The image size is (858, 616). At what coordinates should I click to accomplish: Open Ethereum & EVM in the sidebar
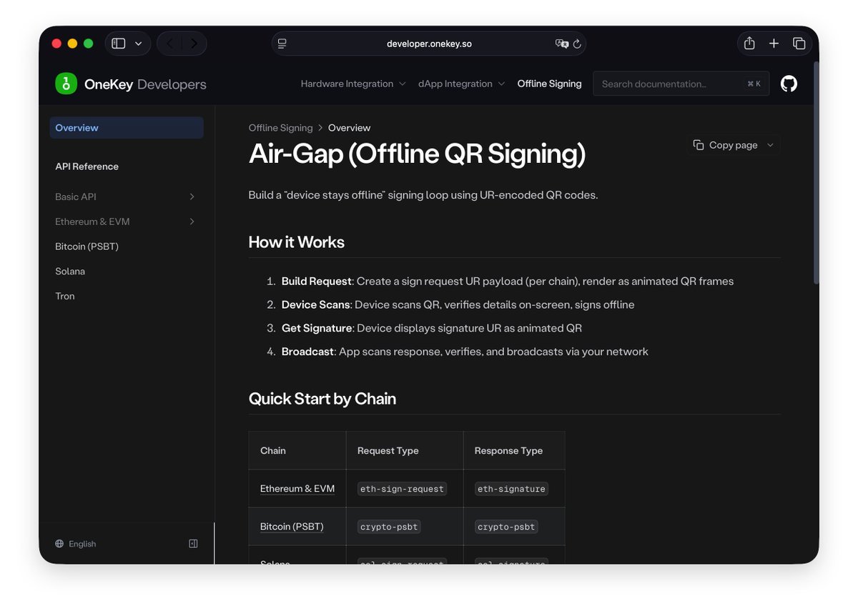pos(92,222)
